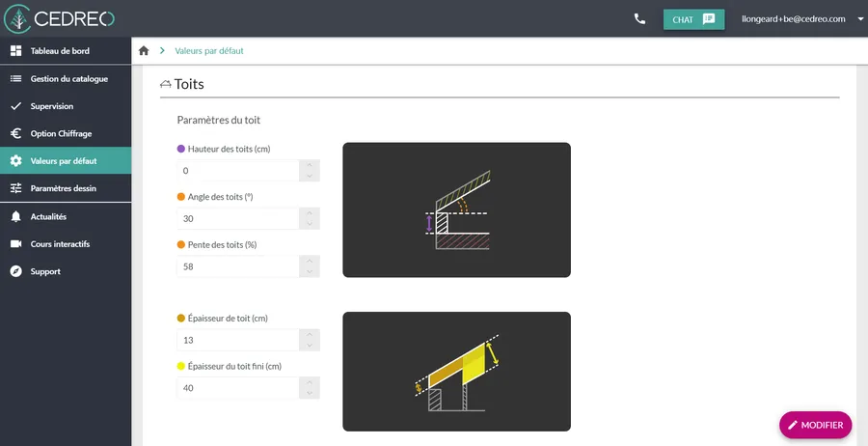Screen dimensions: 868x446
Task: Open Option Chiffrage euro icon
Action: point(15,133)
